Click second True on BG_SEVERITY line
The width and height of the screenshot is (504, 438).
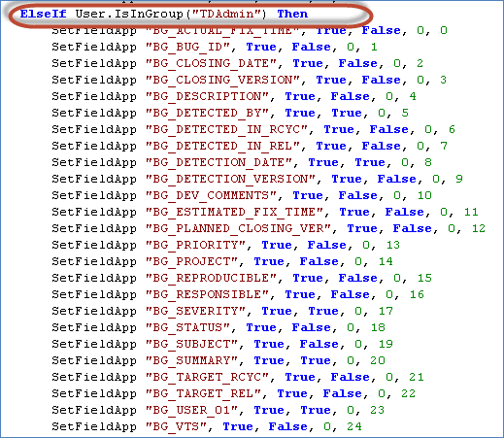point(323,311)
